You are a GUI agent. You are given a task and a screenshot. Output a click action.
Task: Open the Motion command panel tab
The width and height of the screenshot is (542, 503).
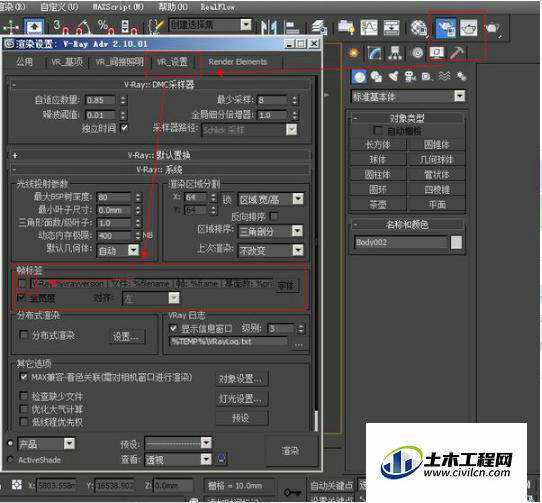coord(417,53)
